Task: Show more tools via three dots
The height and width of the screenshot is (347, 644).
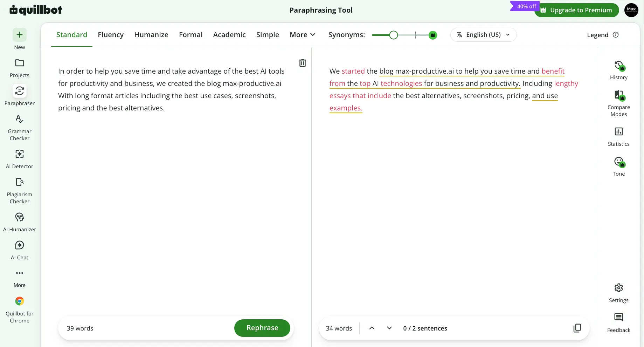Action: click(20, 273)
